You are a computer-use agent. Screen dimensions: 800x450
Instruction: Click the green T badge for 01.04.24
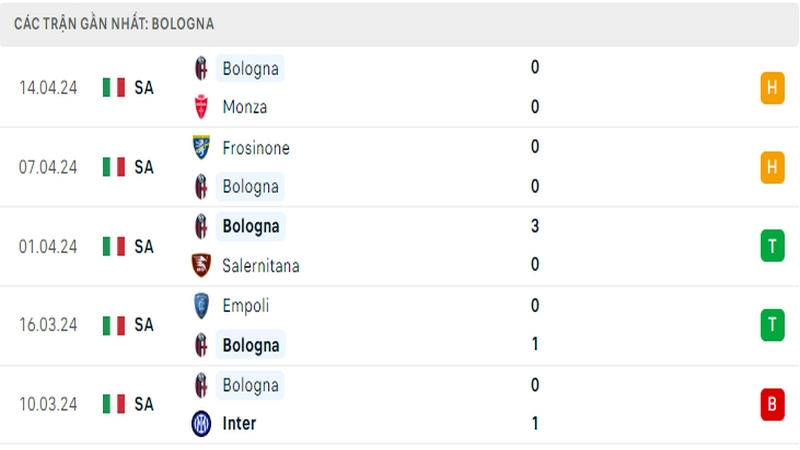pyautogui.click(x=772, y=246)
